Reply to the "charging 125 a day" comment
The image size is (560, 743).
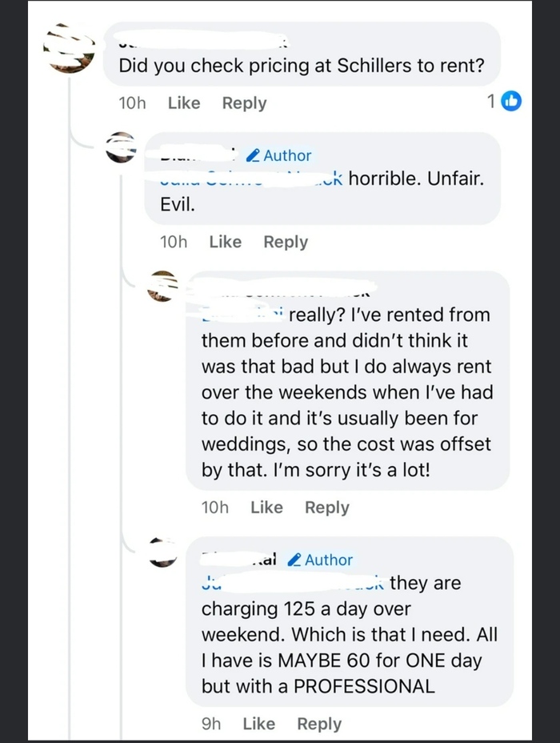[319, 724]
